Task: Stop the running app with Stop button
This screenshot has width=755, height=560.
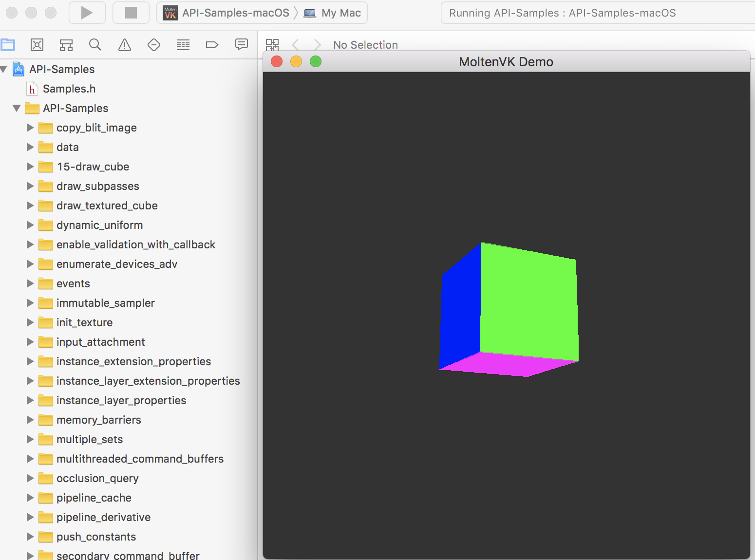Action: click(131, 13)
